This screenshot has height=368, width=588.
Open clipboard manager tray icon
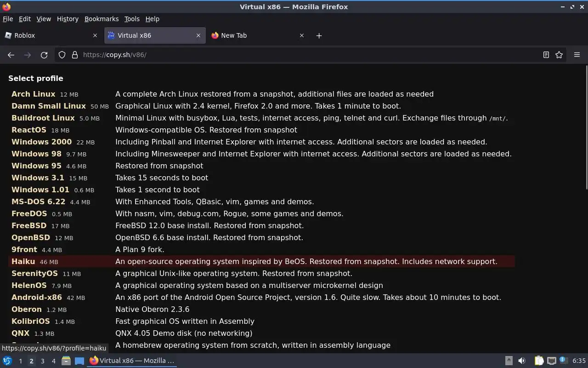539,361
